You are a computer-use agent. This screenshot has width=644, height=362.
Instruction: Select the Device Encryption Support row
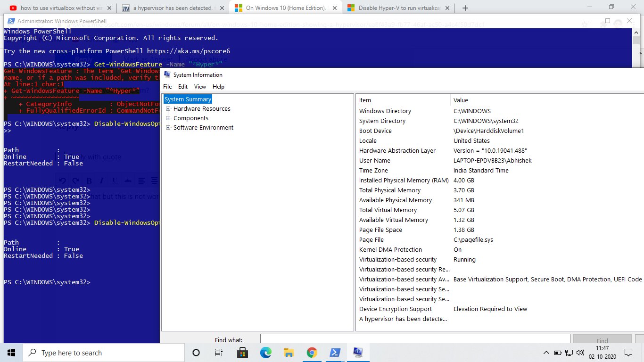[x=500, y=309]
